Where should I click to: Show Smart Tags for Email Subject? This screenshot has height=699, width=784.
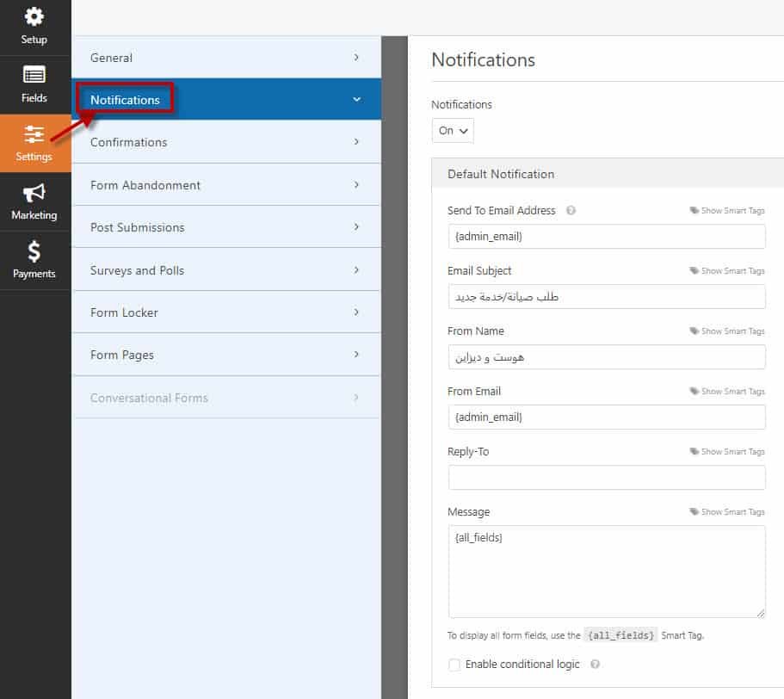tap(732, 270)
